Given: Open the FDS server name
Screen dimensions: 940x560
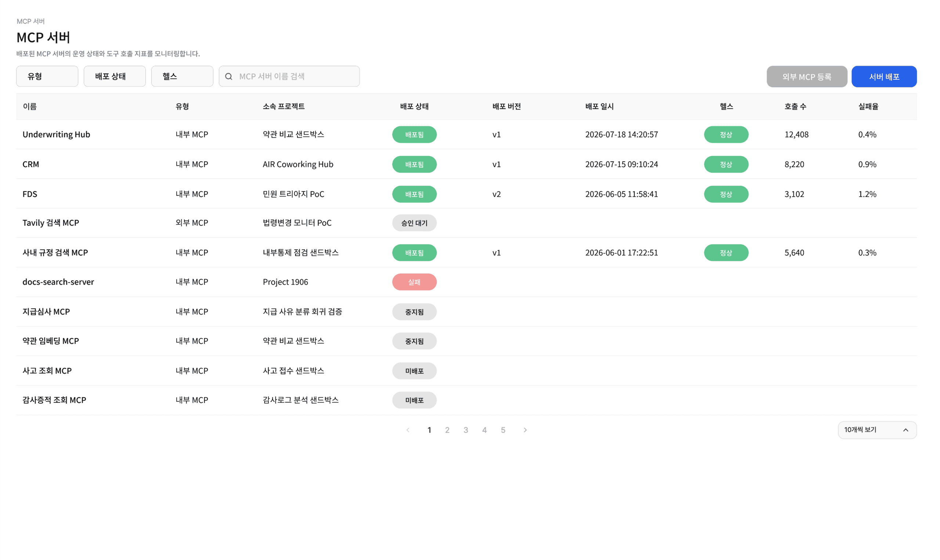Looking at the screenshot, I should click(x=30, y=194).
